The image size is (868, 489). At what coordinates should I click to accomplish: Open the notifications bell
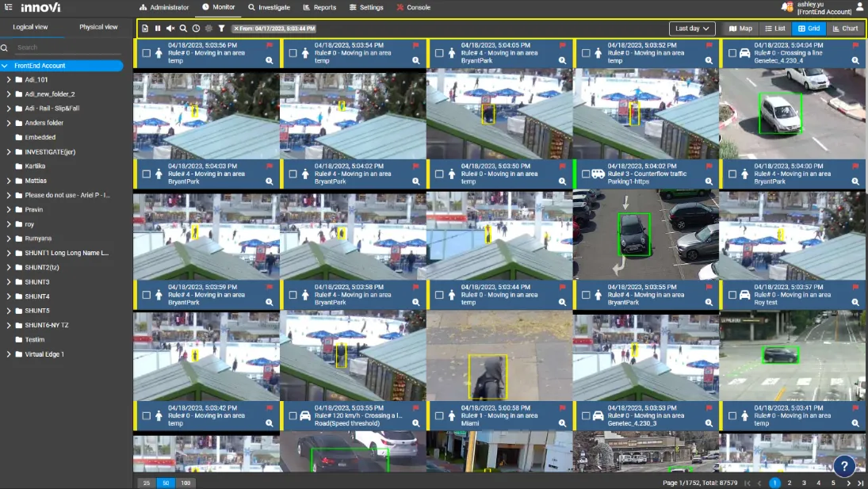click(786, 7)
